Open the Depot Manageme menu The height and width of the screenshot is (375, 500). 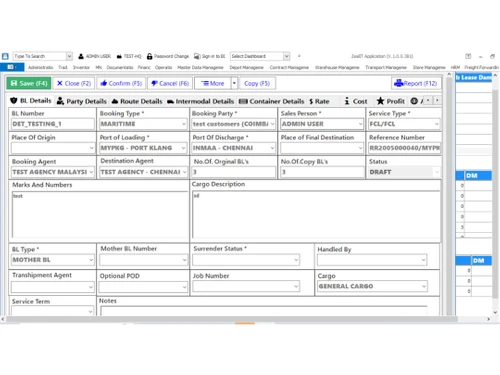tap(246, 67)
